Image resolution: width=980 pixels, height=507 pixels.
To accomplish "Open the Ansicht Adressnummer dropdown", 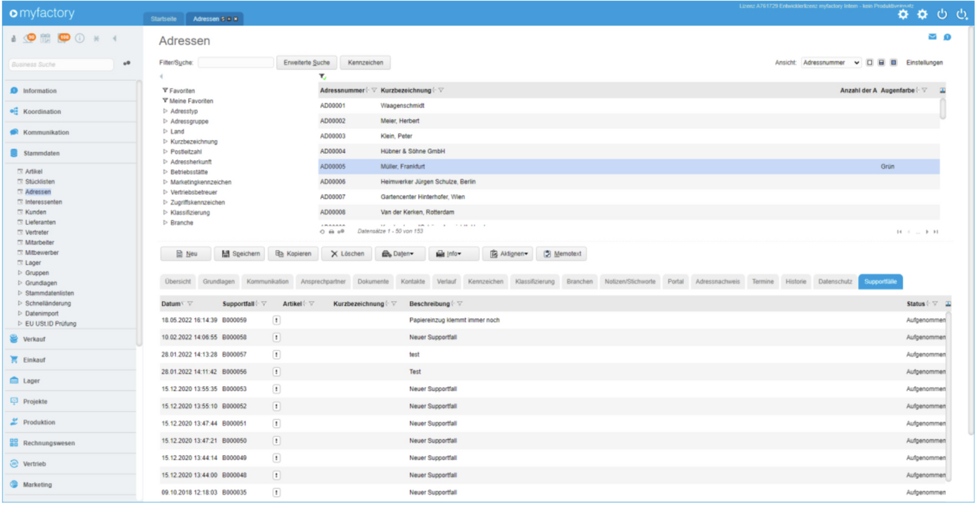I will pos(831,63).
